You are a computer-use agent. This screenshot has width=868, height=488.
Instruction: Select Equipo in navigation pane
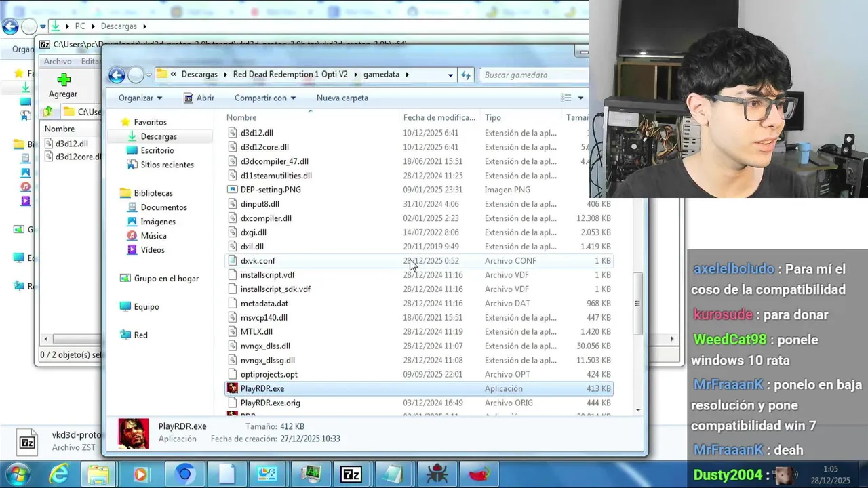pos(146,307)
